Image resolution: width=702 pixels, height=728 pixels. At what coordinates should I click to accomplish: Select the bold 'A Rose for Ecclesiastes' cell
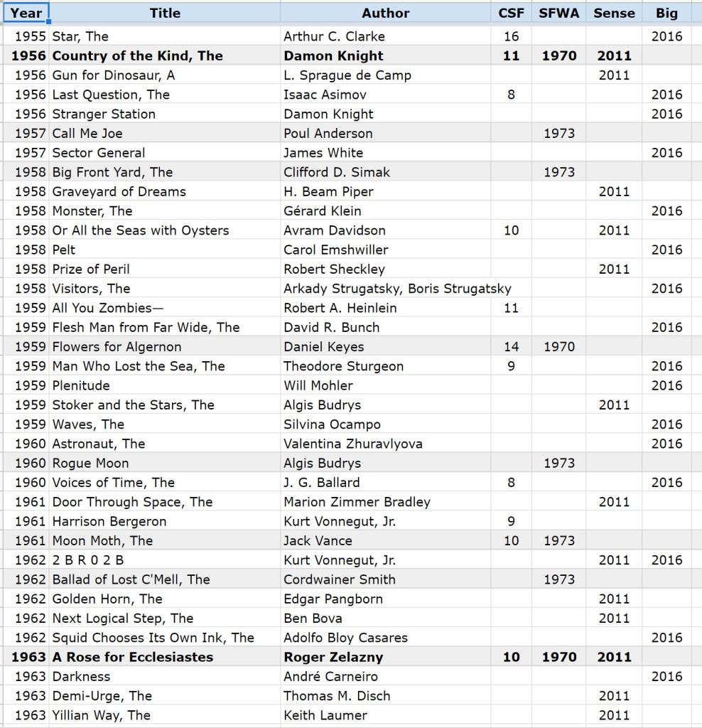point(133,657)
